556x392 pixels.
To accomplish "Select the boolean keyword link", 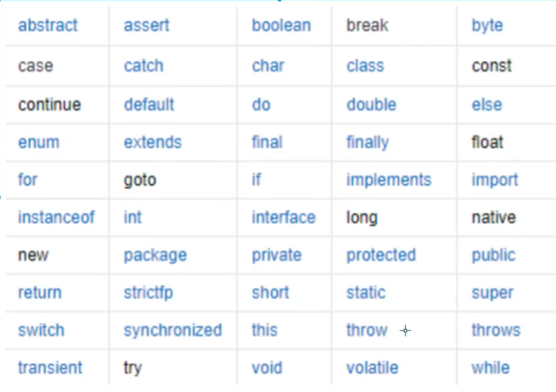I will 281,25.
